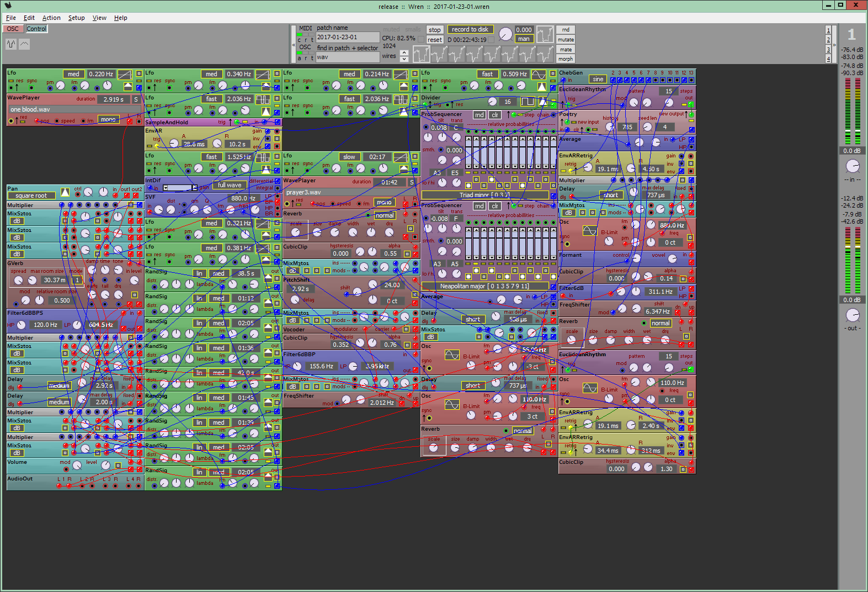Decrease wires with the down arrow
Image resolution: width=868 pixels, height=592 pixels.
(404, 59)
